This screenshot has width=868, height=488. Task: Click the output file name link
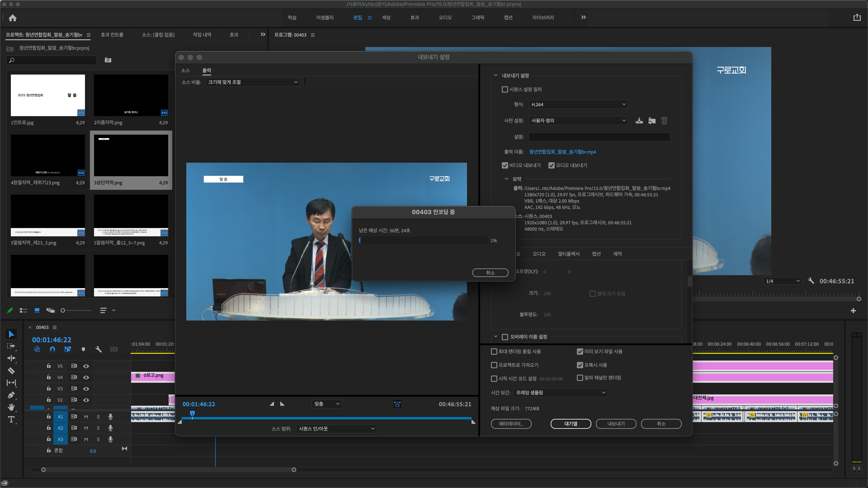click(x=562, y=152)
